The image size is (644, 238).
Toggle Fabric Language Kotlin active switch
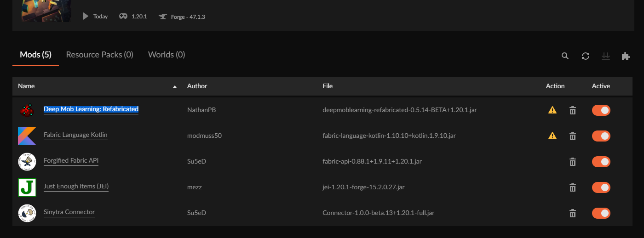pos(601,136)
